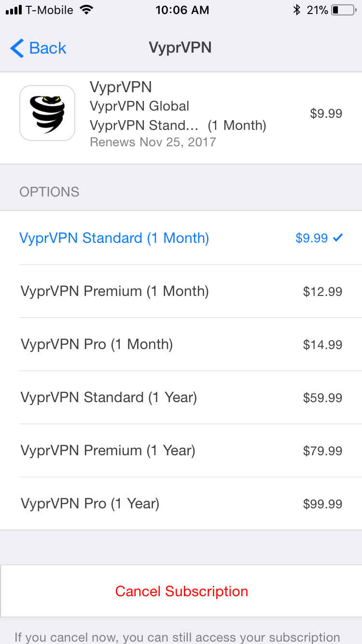
Task: Tap the VyprVPN navigation title
Action: click(180, 48)
